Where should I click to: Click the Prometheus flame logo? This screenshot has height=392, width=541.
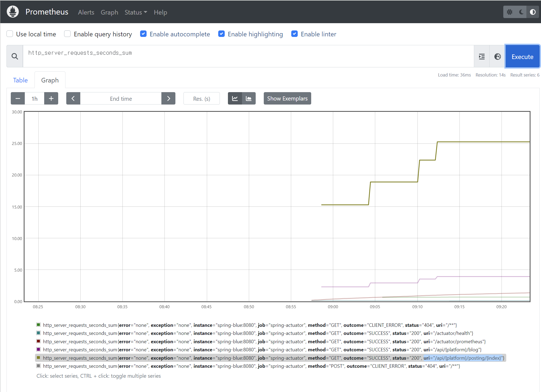pos(13,12)
